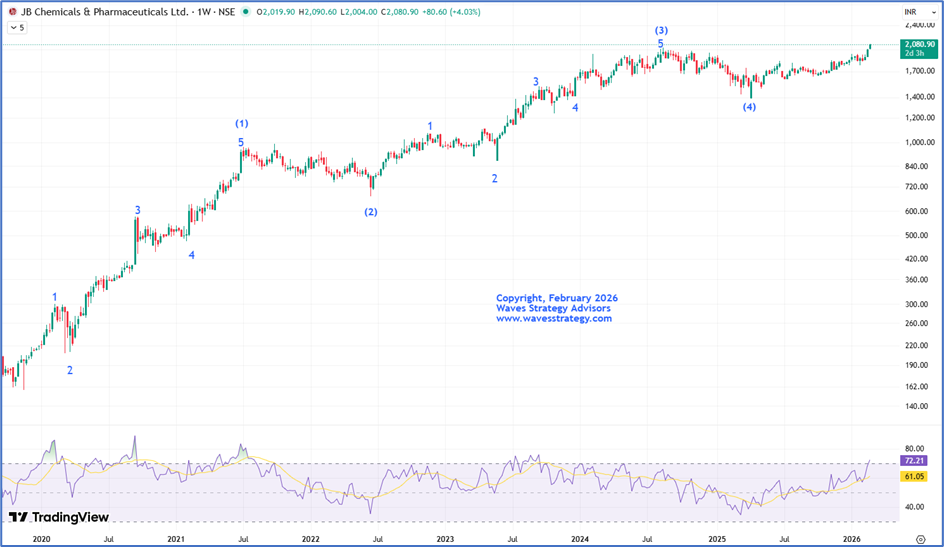Screen dimensions: 944x547
Task: Select the wave (1) label annotation
Action: [x=241, y=123]
